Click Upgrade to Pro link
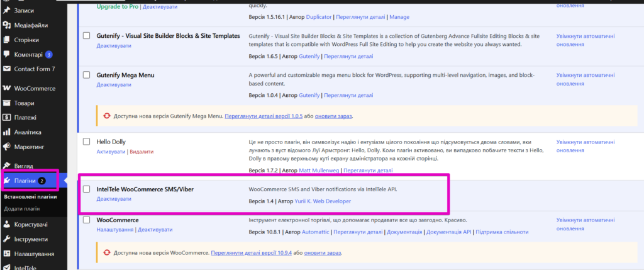Viewport: 644px width, 270px height. pos(118,7)
